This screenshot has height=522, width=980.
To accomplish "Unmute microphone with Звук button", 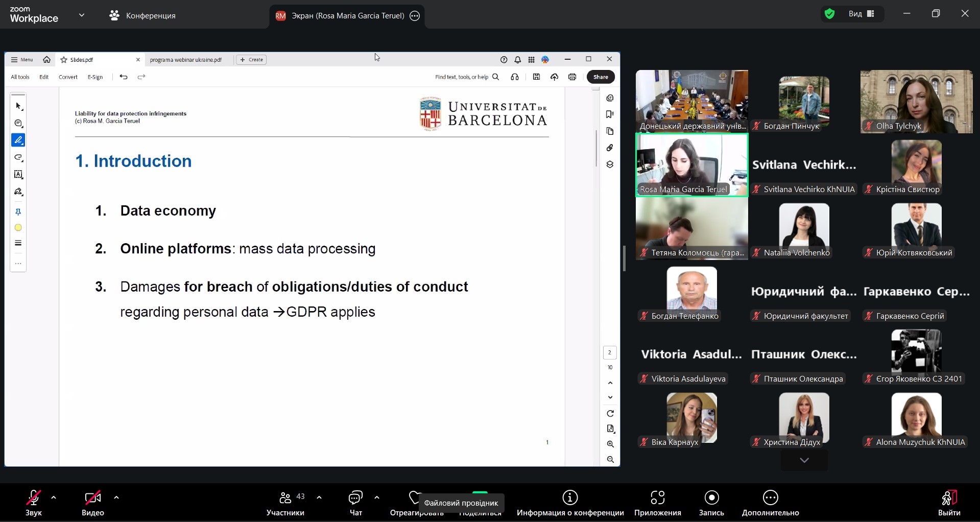I will click(x=34, y=503).
